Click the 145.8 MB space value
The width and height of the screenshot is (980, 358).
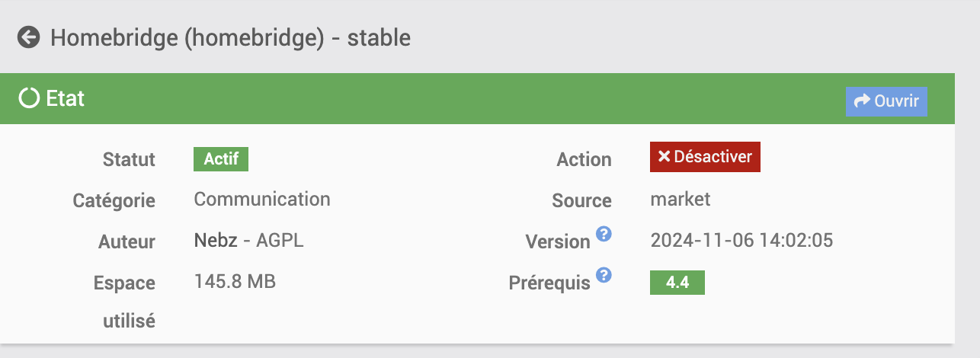click(x=235, y=282)
